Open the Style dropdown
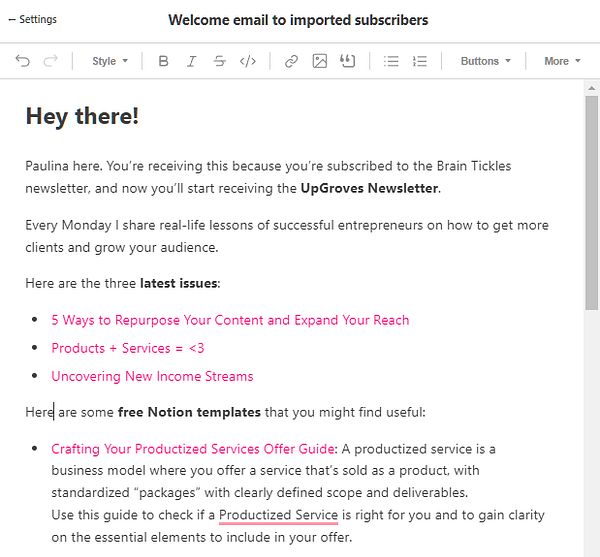 click(110, 61)
